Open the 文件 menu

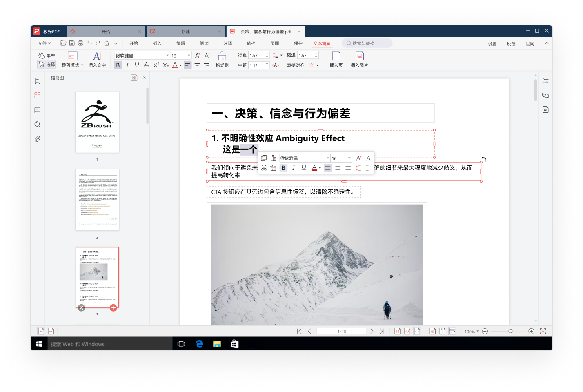(43, 43)
